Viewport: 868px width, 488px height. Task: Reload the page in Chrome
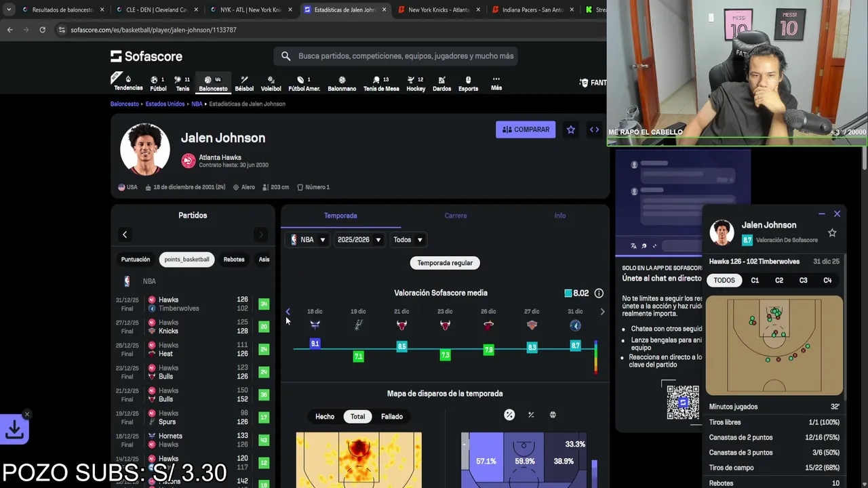click(x=42, y=30)
